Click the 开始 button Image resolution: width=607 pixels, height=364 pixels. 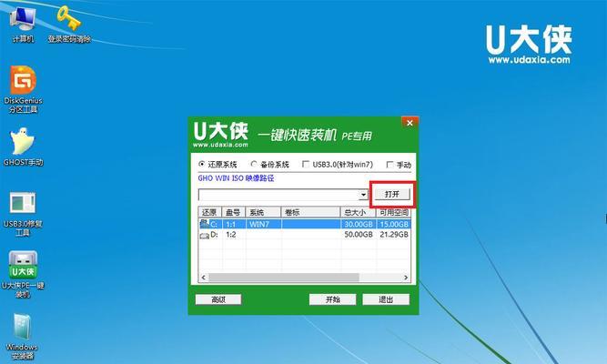(332, 299)
